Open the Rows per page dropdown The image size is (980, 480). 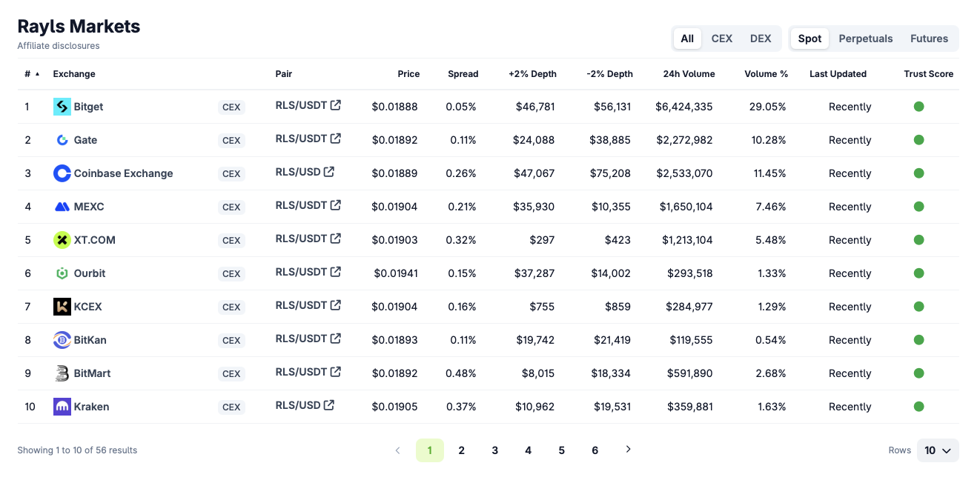937,450
